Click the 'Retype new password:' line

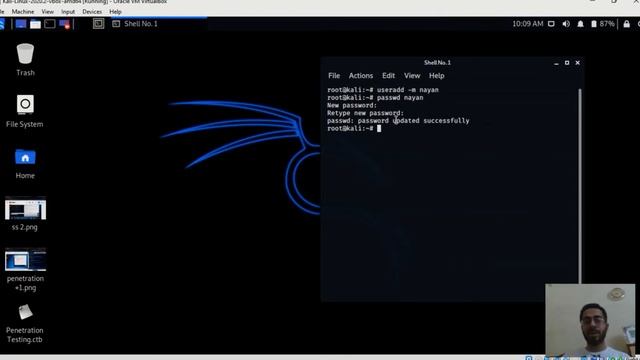[x=365, y=113]
